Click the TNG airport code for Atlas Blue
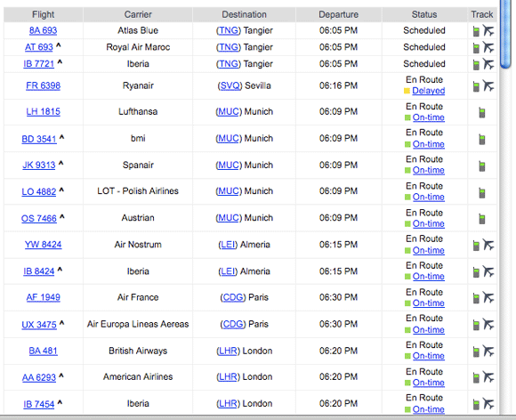The image size is (516, 420). point(229,30)
